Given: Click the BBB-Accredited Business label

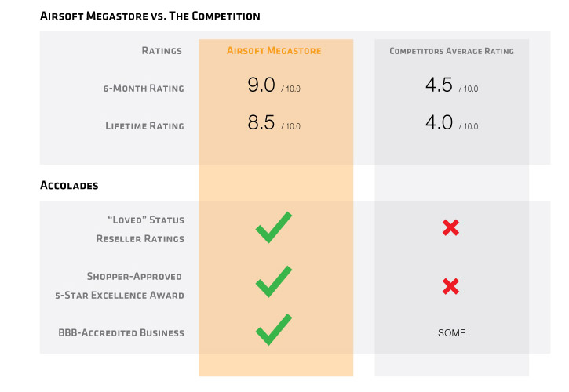Looking at the screenshot, I should (121, 332).
